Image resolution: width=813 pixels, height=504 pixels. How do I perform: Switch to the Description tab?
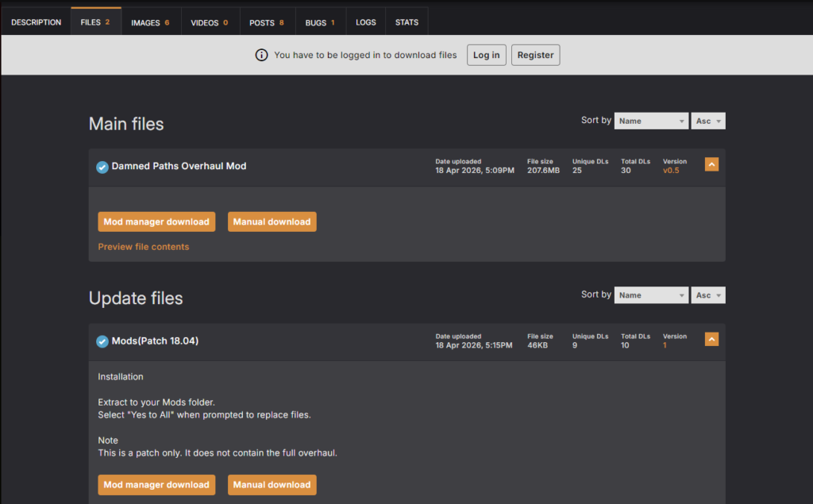(36, 22)
